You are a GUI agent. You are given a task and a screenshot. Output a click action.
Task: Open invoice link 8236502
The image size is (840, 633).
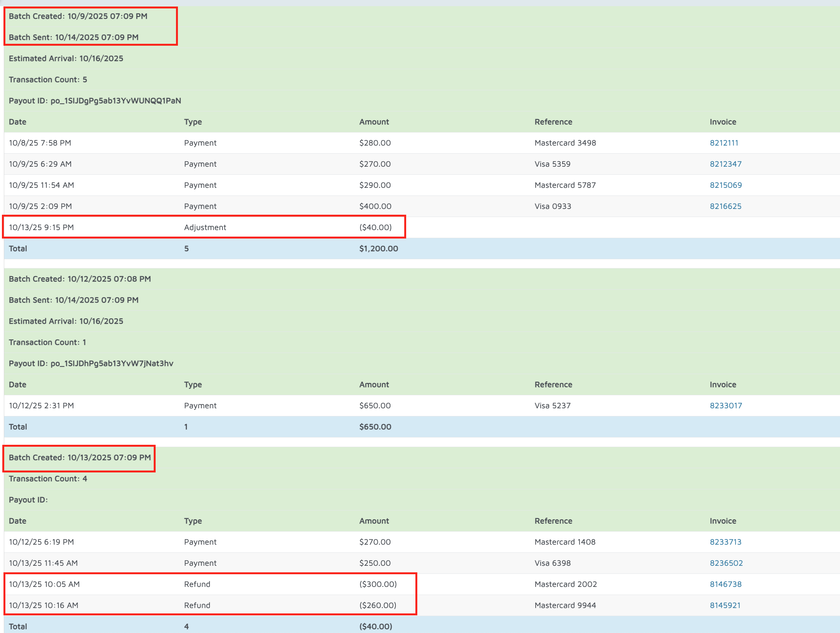click(726, 563)
